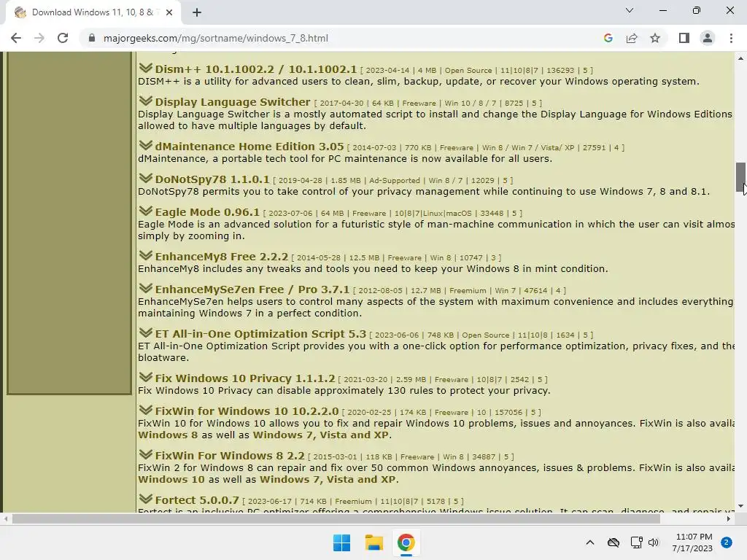The width and height of the screenshot is (747, 560).
Task: Open a new browser tab
Action: click(x=197, y=12)
